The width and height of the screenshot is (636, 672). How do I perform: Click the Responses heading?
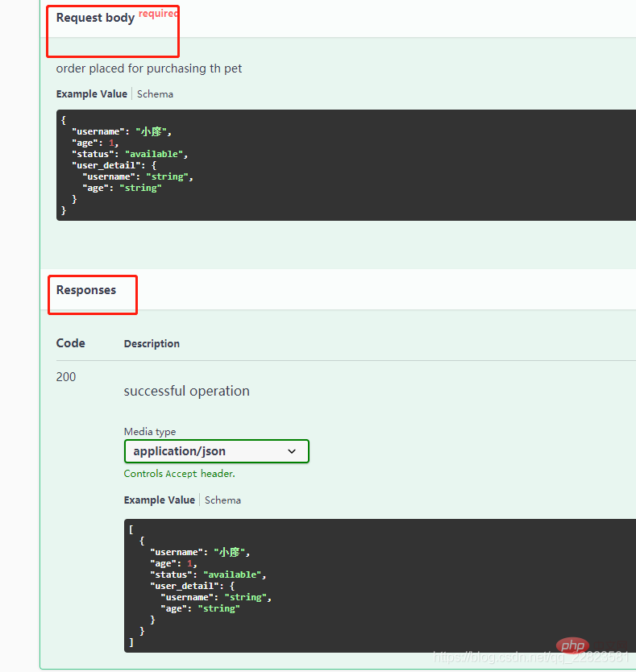[x=86, y=290]
